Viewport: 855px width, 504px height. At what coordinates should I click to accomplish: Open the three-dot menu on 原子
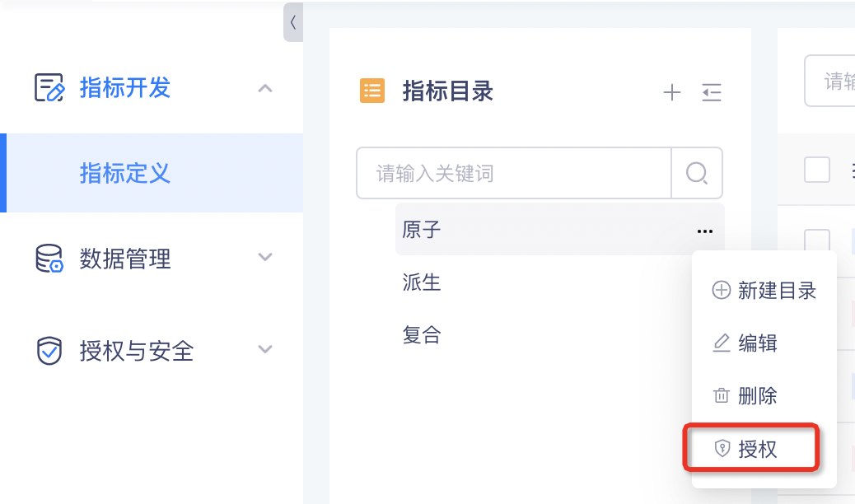704,231
